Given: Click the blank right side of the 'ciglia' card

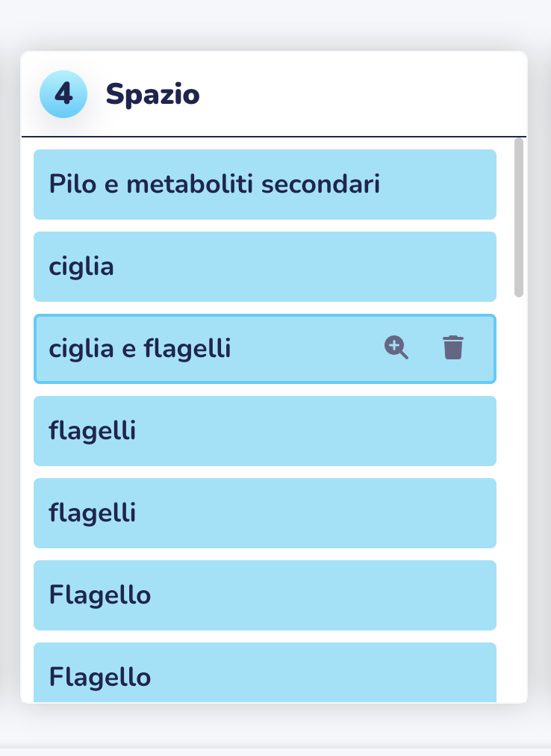Looking at the screenshot, I should tap(337, 267).
